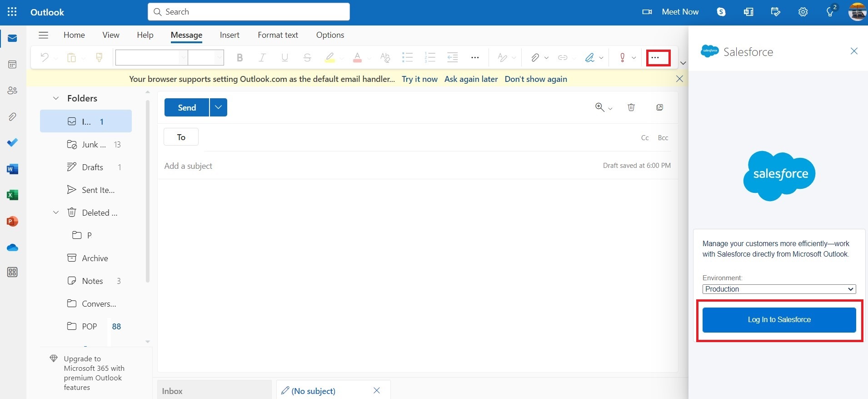Open the Options ribbon tab

point(330,35)
